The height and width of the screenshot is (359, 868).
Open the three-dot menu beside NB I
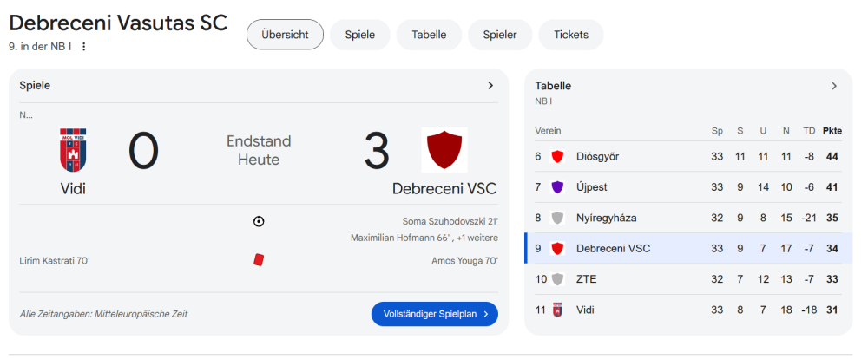(x=84, y=47)
